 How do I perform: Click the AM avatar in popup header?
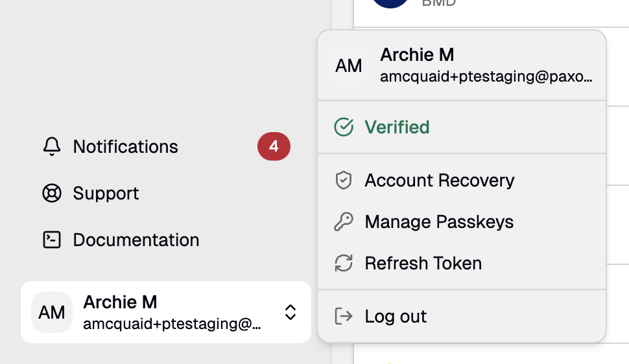pos(349,65)
